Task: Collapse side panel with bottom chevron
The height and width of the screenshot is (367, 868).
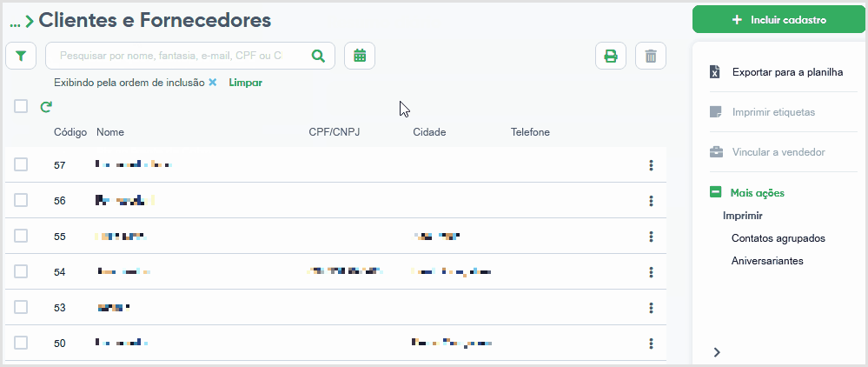Action: [717, 352]
